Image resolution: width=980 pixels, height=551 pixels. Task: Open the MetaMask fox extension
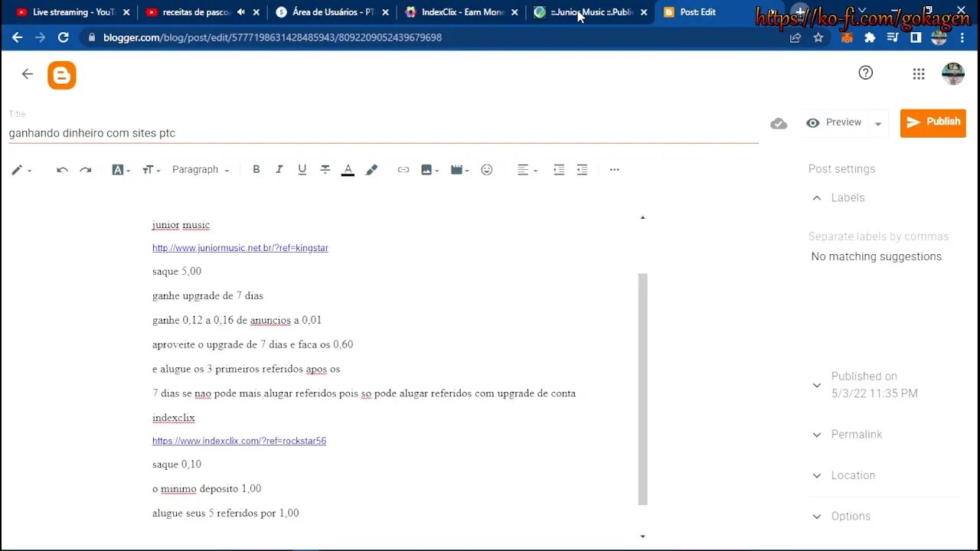(x=847, y=37)
